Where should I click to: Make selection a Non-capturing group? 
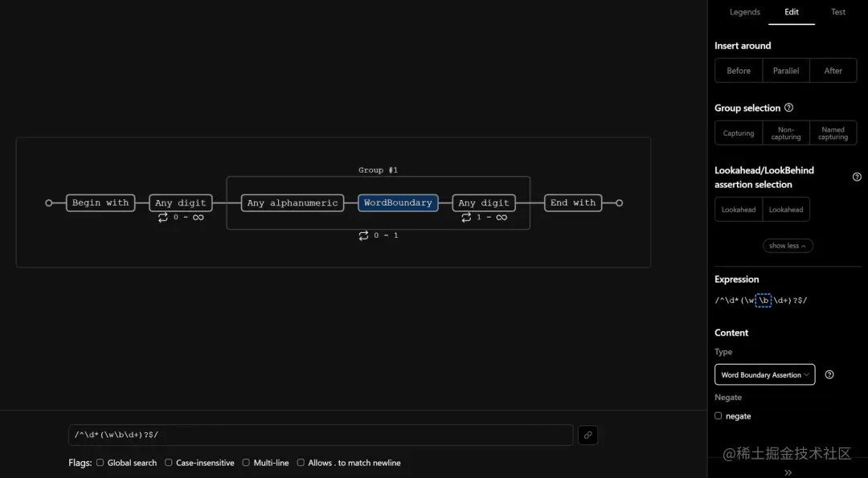pos(786,133)
